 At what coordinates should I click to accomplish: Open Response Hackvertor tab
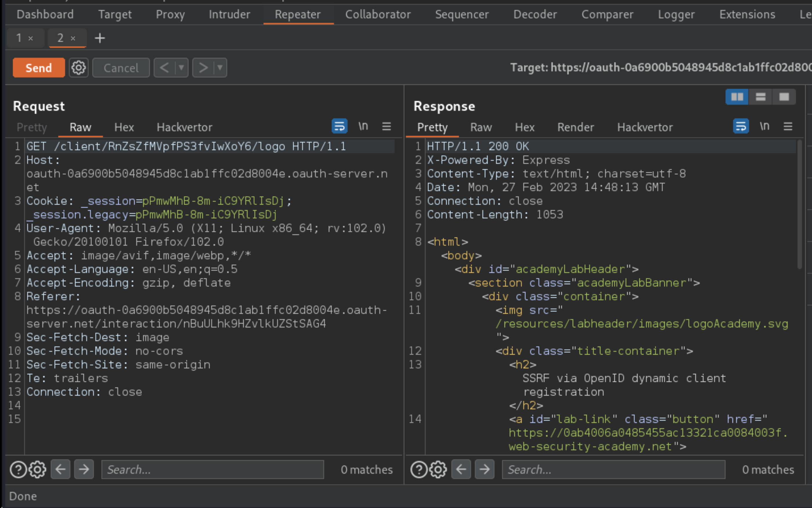pyautogui.click(x=645, y=127)
